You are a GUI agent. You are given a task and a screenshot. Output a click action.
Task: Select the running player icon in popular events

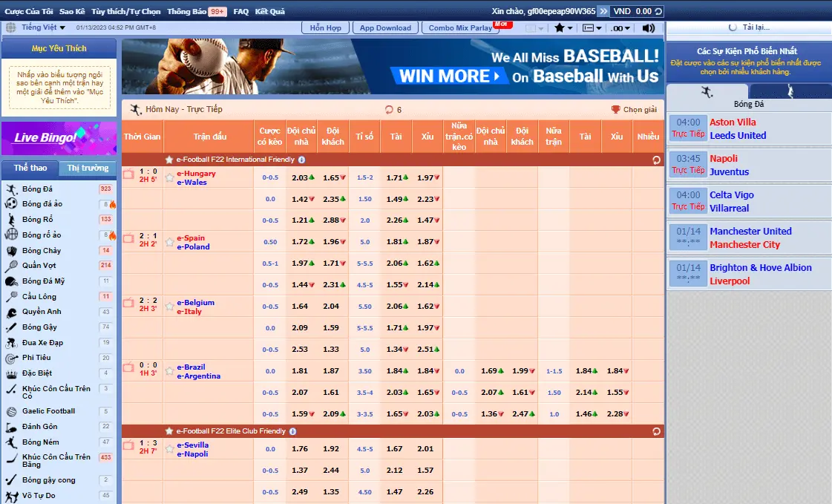[x=707, y=92]
